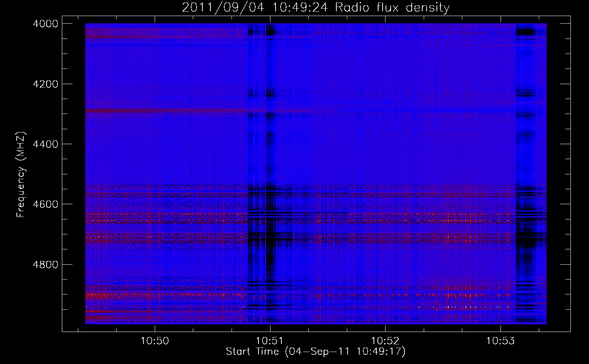Click the plot title '2011/09/04 10:49:24 Radio flux density'
This screenshot has height=364, width=589.
(x=316, y=8)
